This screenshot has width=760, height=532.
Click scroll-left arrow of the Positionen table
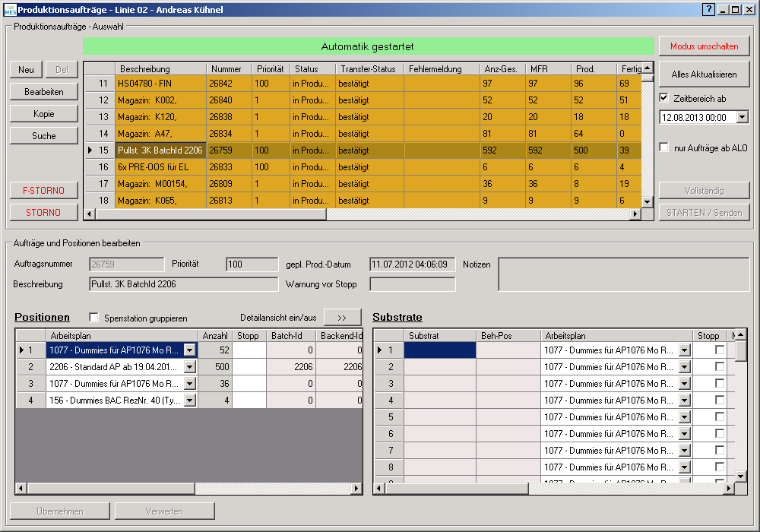pos(21,489)
